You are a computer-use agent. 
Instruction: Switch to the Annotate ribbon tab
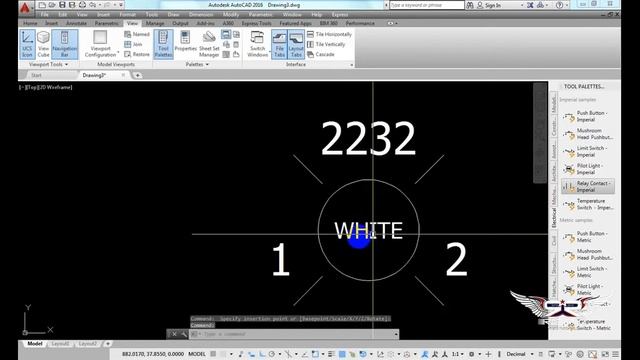[76, 23]
